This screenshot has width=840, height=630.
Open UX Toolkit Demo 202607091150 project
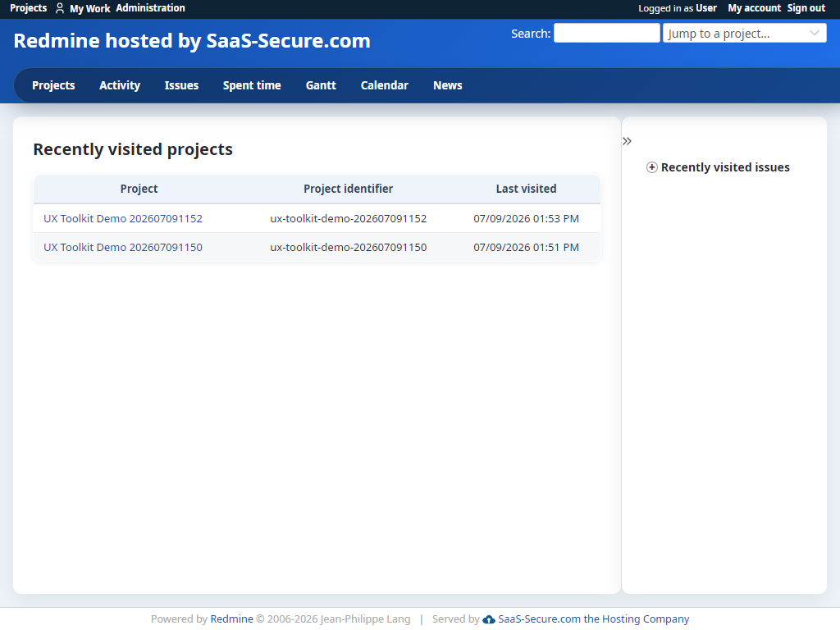click(x=123, y=248)
